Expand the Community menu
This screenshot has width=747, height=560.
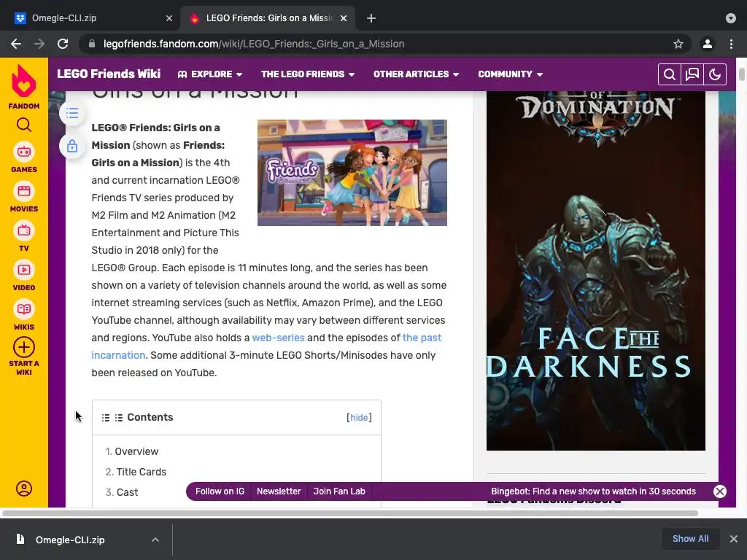click(x=510, y=74)
